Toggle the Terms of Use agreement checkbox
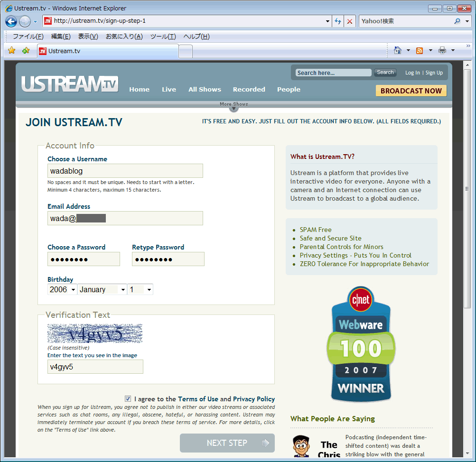Viewport: 476px width, 462px height. pos(128,399)
